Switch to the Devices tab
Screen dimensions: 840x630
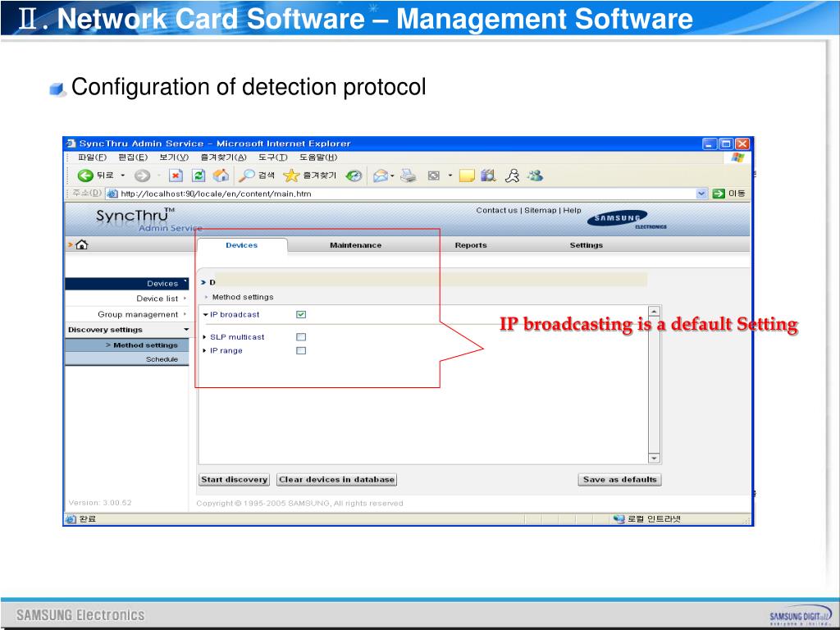point(242,244)
